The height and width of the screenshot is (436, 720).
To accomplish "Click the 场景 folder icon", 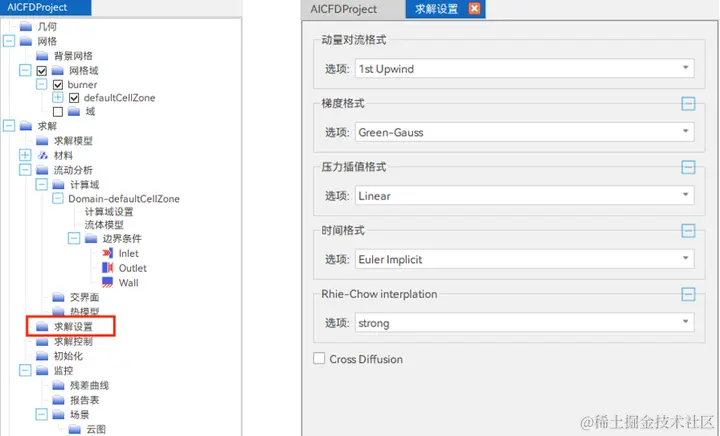I will (x=58, y=414).
